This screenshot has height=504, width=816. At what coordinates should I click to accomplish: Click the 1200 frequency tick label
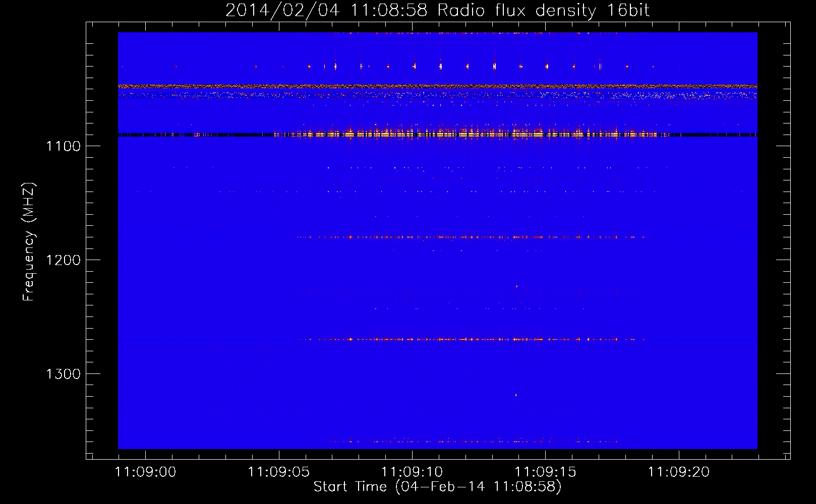[63, 260]
